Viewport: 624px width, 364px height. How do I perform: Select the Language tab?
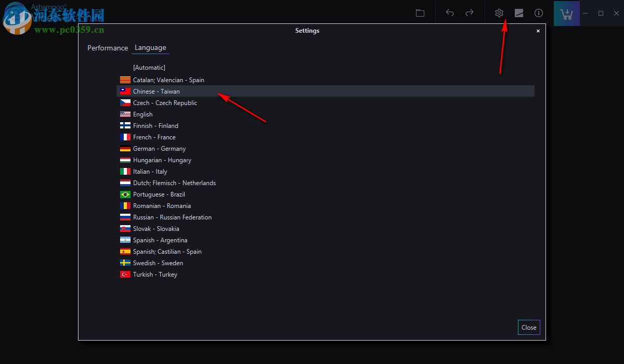(150, 48)
